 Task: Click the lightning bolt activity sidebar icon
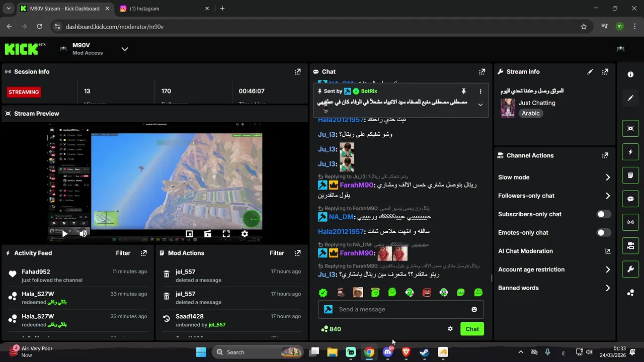[630, 152]
